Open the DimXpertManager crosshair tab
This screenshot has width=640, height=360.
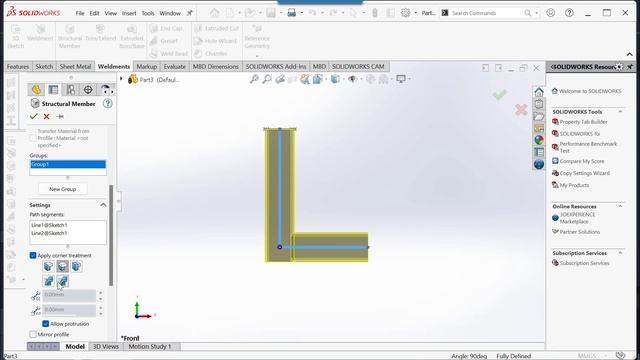[x=88, y=89]
